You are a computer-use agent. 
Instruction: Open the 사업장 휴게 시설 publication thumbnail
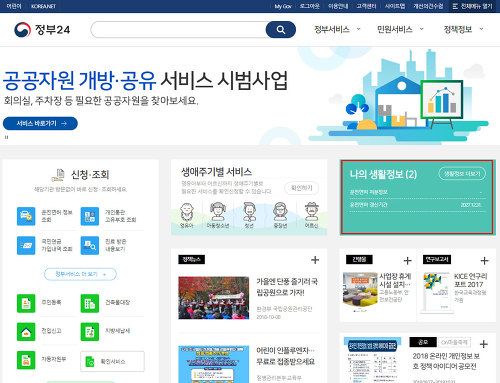[x=359, y=291]
